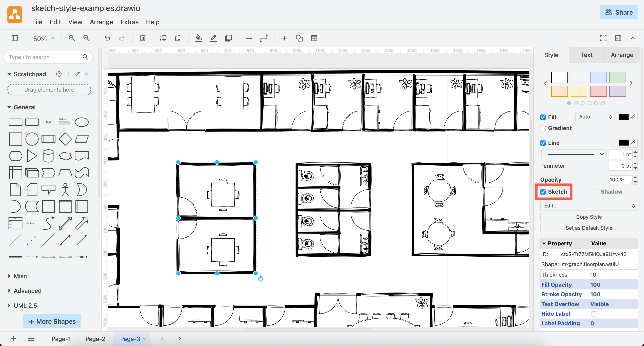Click the More Shapes button
Image resolution: width=644 pixels, height=346 pixels.
pos(52,321)
